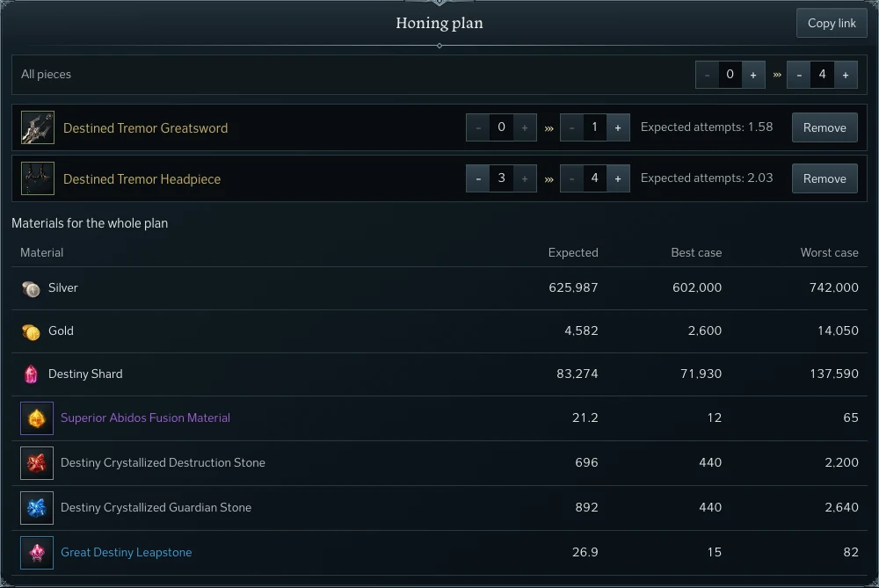Decrease All pieces starting level

click(x=707, y=75)
